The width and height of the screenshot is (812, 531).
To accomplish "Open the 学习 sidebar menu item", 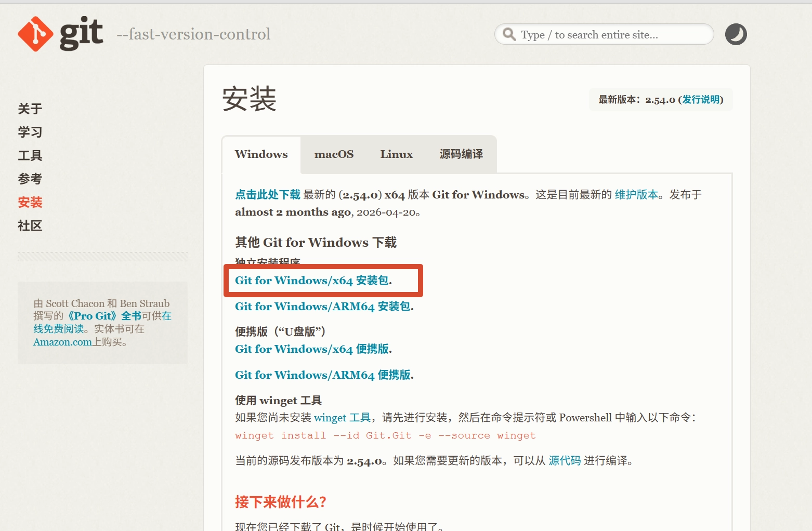I will tap(30, 132).
